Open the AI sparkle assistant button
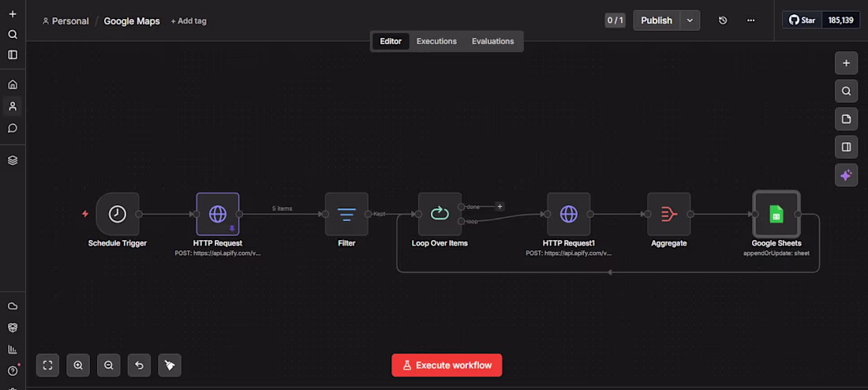Screen dimensions: 868x390 tap(846, 175)
